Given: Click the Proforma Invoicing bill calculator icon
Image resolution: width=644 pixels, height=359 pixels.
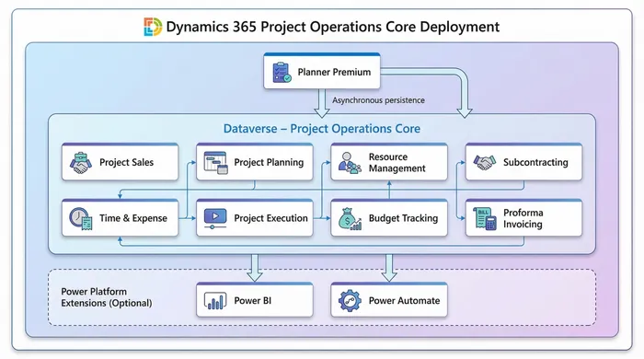Looking at the screenshot, I should tap(485, 218).
